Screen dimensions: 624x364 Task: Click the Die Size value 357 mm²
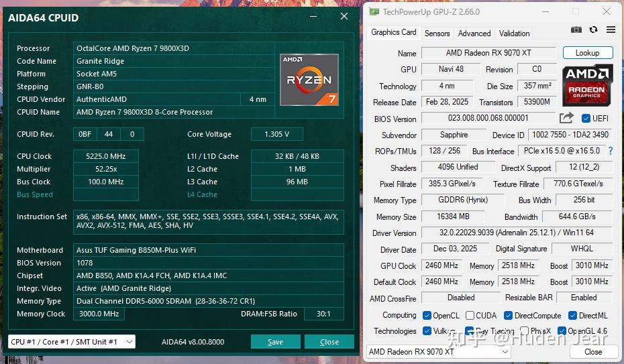coord(537,85)
